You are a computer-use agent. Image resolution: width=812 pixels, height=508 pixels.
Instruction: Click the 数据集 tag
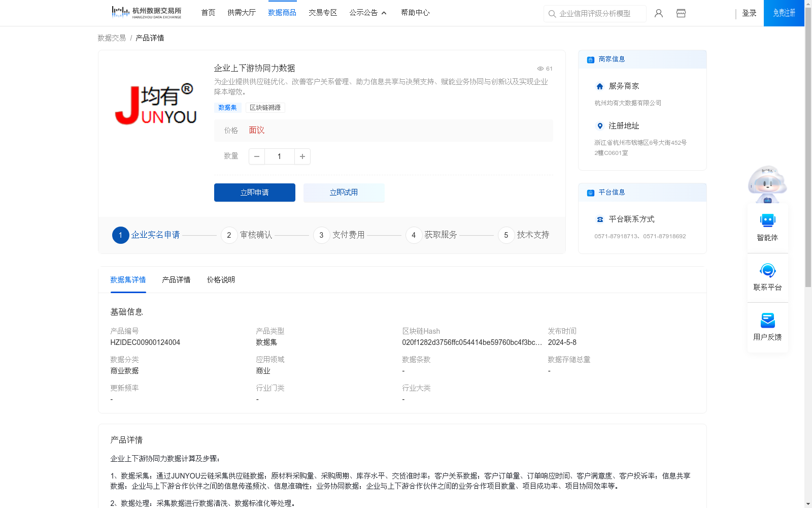227,108
